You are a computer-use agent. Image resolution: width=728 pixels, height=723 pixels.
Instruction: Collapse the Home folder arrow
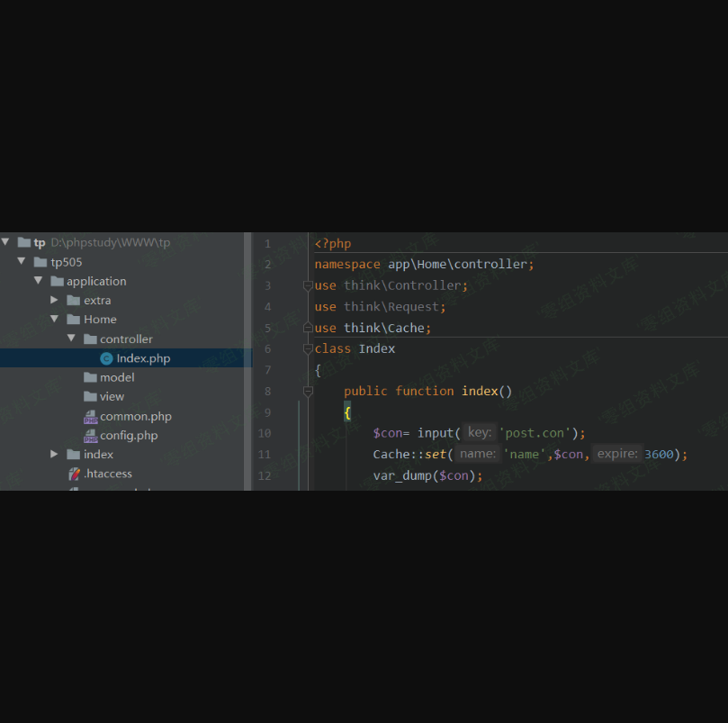pos(55,320)
